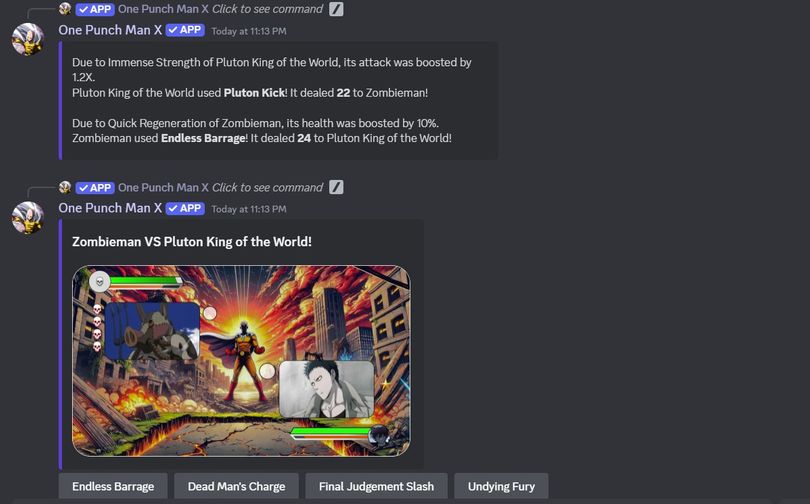Click the slash command icon above the first message
The image size is (810, 504).
coord(336,9)
